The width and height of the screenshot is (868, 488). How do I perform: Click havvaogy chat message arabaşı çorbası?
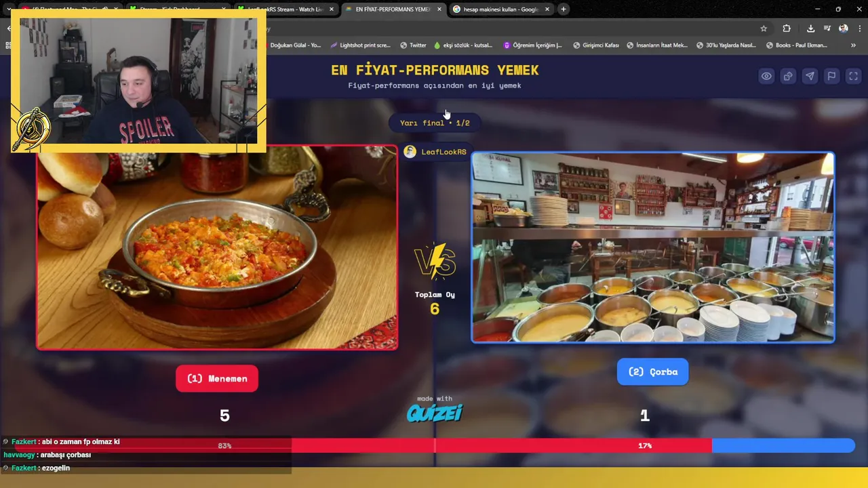(66, 455)
